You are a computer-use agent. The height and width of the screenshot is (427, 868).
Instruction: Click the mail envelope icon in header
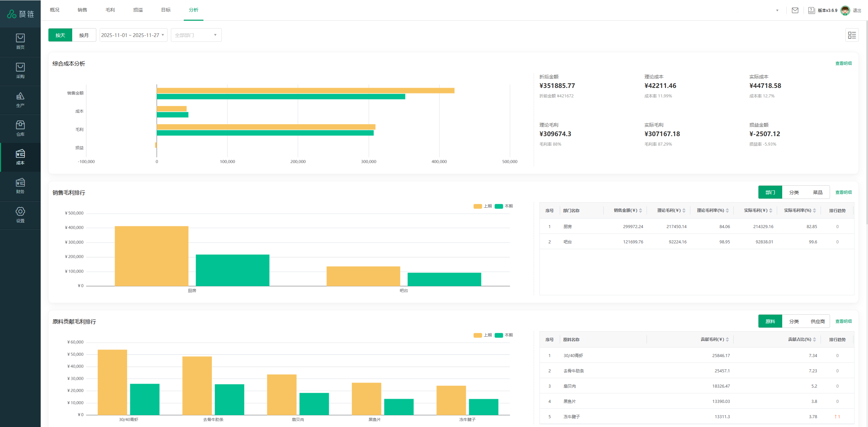(795, 10)
